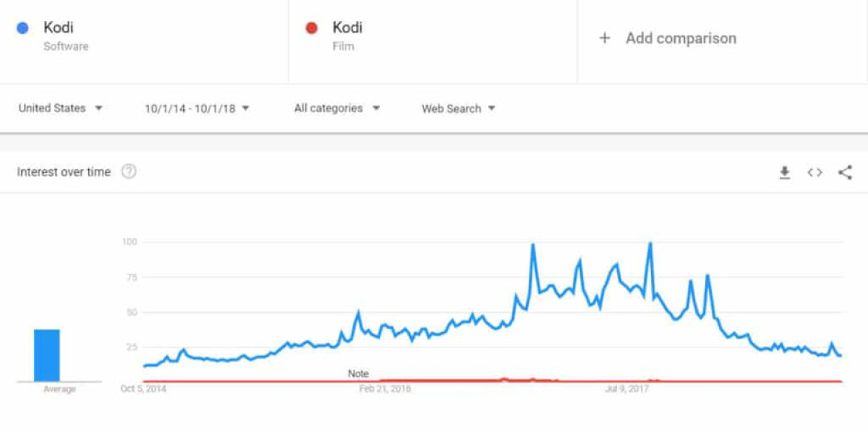Click the red dot beside Kodi Film
This screenshot has height=434, width=868.
point(312,28)
